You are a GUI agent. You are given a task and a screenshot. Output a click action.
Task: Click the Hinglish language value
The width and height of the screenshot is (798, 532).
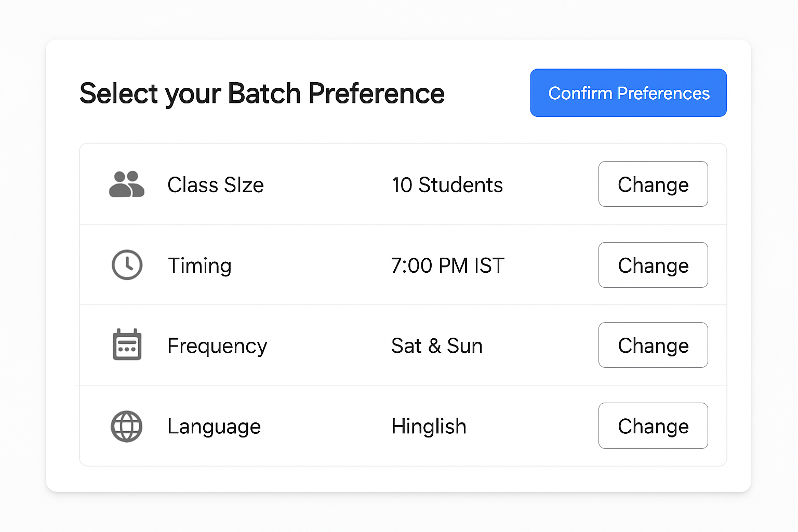point(429,426)
